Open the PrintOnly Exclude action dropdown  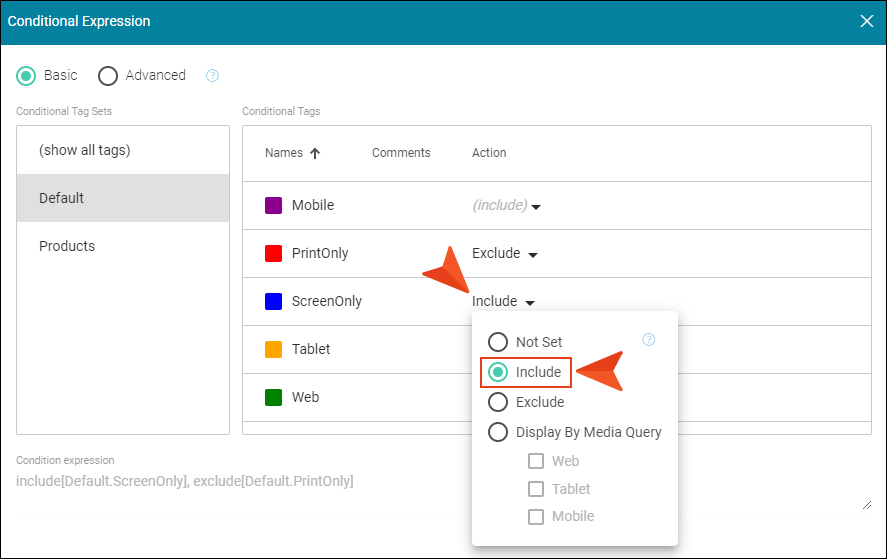(505, 253)
